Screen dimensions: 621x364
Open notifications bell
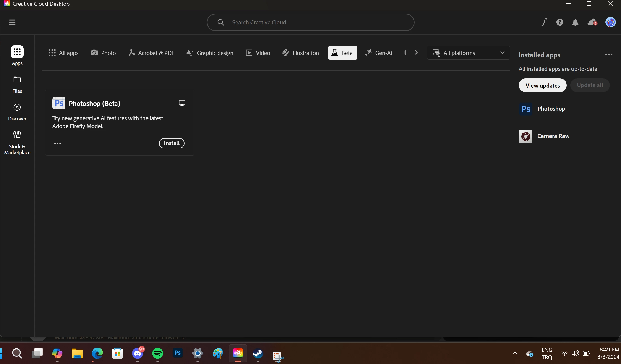coord(575,22)
